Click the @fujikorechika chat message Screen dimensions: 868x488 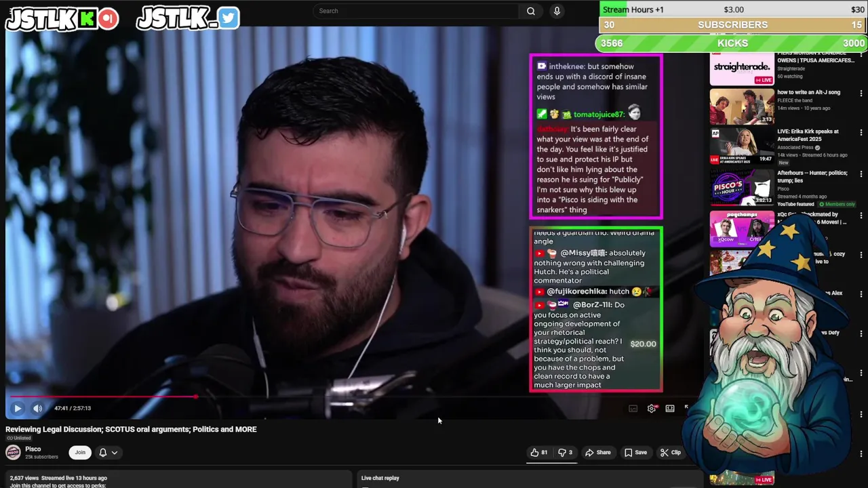pos(595,291)
